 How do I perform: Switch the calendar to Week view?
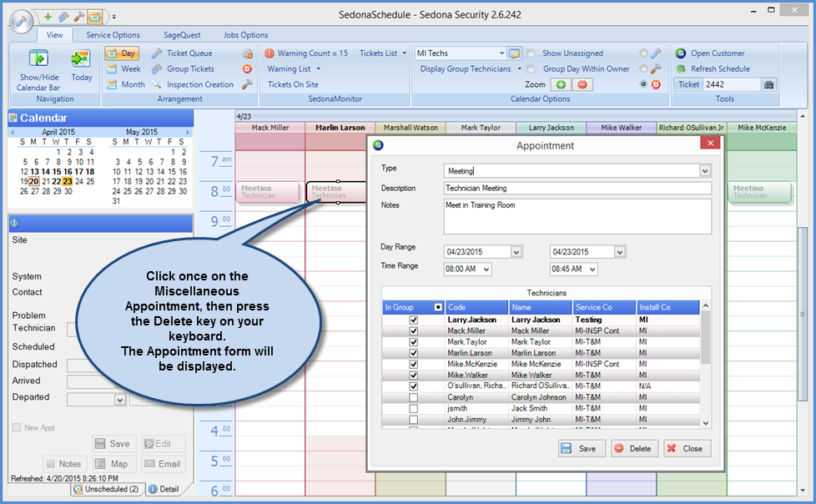(125, 68)
